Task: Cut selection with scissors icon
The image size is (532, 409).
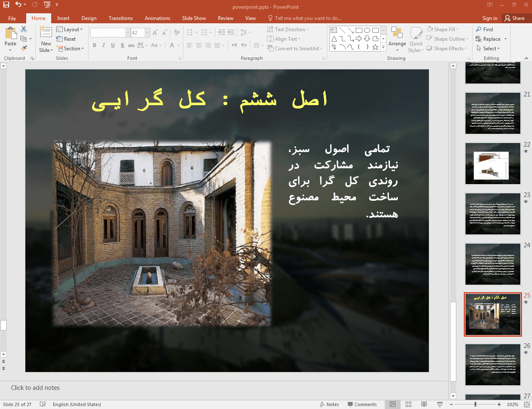Action: [x=24, y=29]
